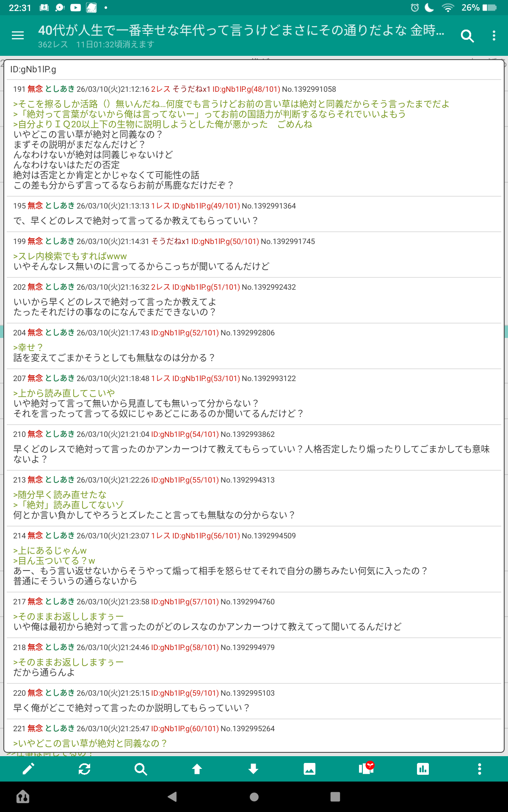The height and width of the screenshot is (812, 508).
Task: Tap "そうだねx1" on post 199
Action: pyautogui.click(x=170, y=241)
